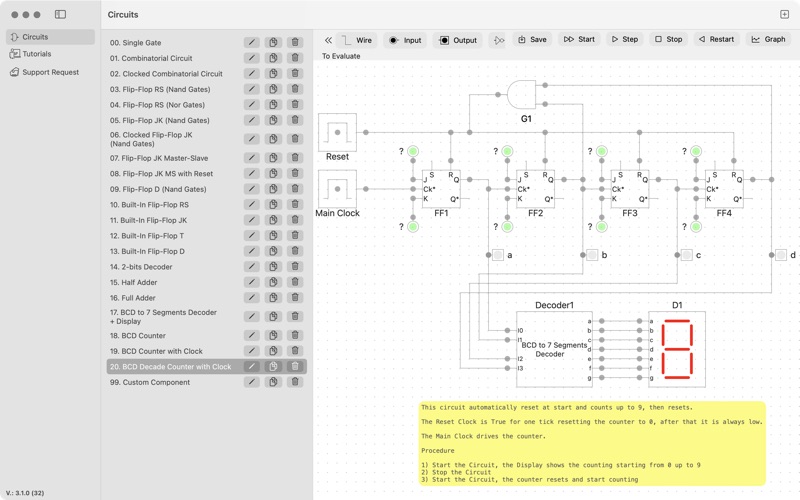Open the logic gate picker icon
800x500 pixels.
point(499,40)
